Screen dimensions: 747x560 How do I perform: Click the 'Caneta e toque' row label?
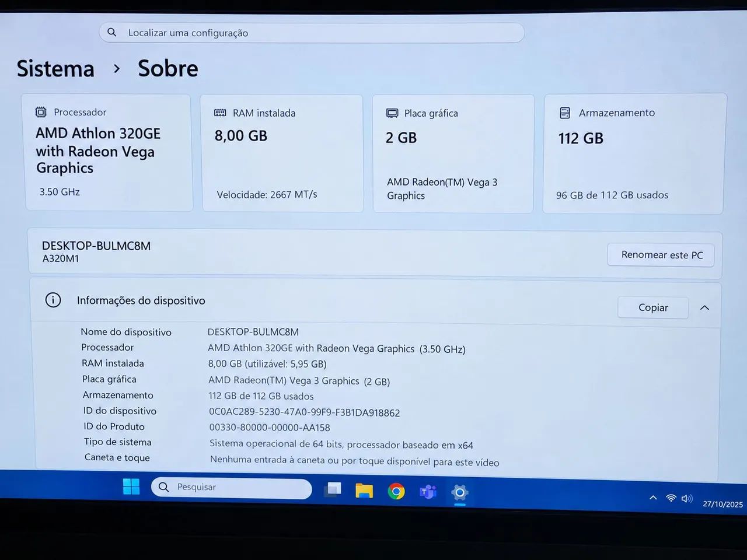pos(117,457)
